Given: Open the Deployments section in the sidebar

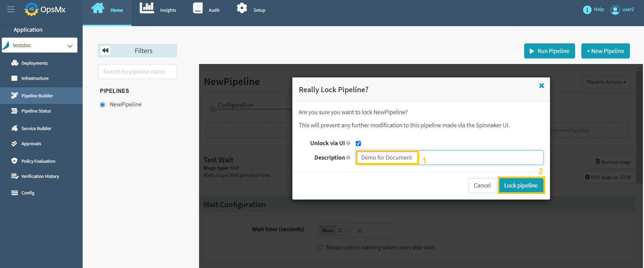Looking at the screenshot, I should pos(34,63).
